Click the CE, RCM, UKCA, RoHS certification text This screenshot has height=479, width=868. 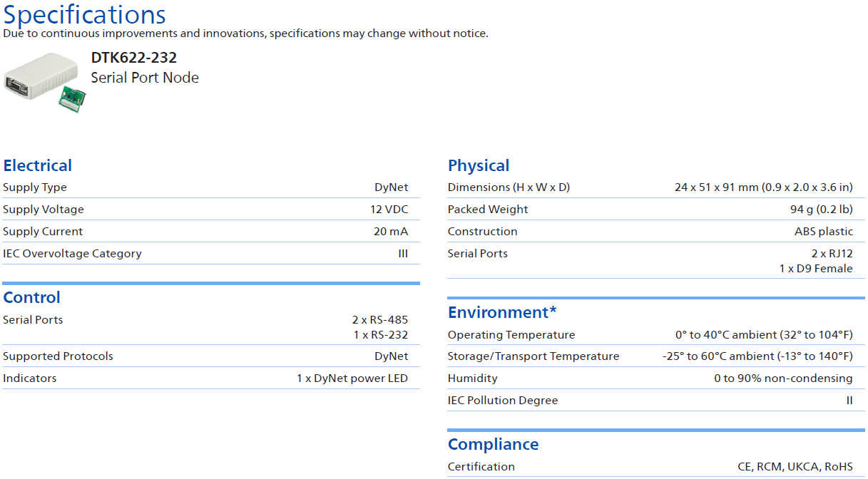tap(795, 467)
